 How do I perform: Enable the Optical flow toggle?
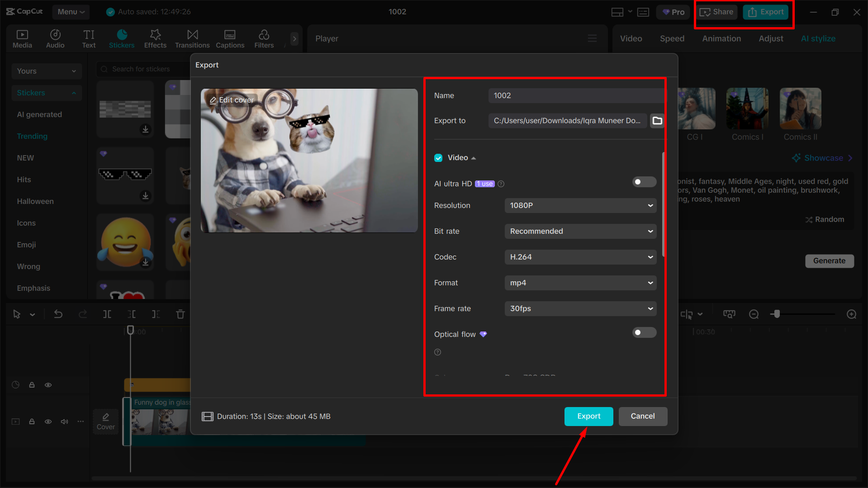[x=644, y=332]
